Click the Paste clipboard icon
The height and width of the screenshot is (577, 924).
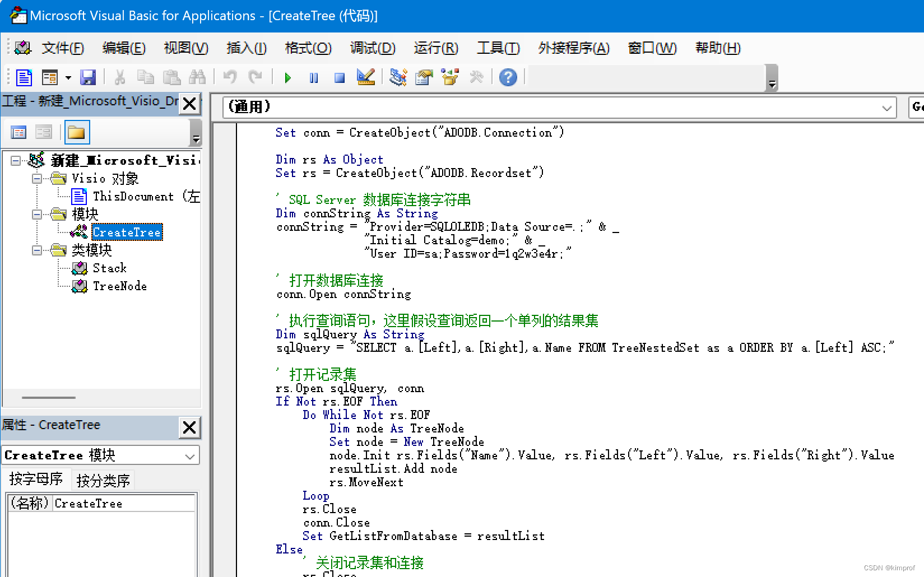171,77
